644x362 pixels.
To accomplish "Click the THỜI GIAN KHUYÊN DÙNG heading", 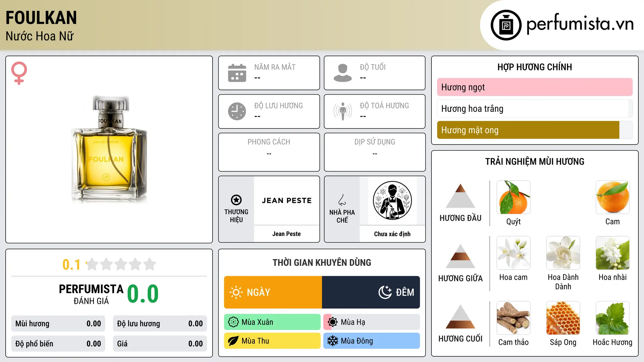I will click(322, 263).
